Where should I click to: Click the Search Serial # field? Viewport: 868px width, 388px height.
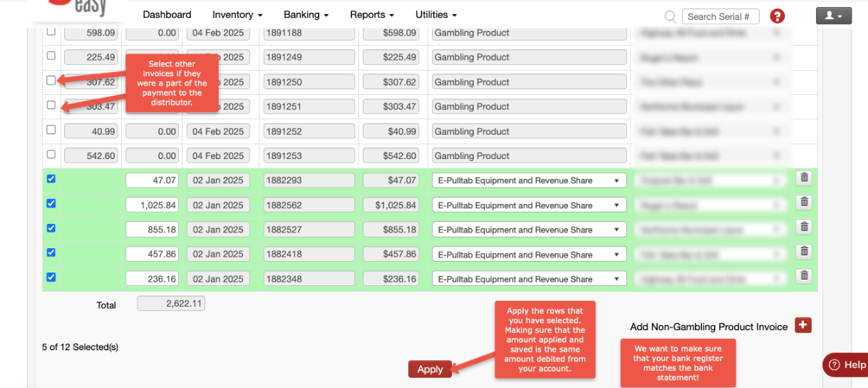click(x=720, y=16)
